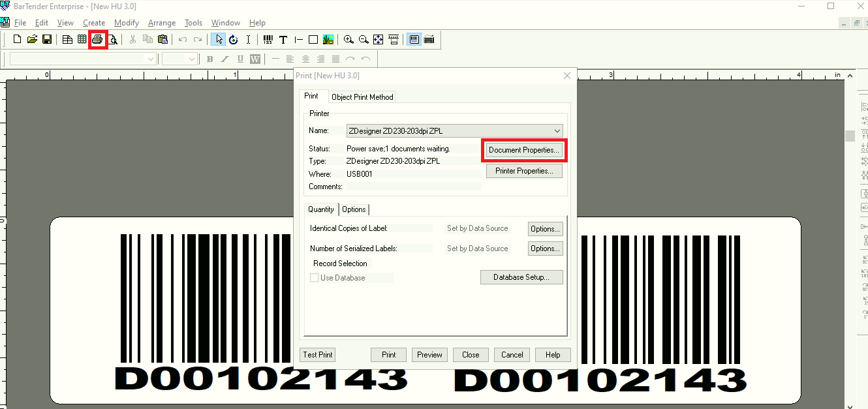Click the Print button at dialog bottom
The image size is (868, 409).
(x=389, y=355)
